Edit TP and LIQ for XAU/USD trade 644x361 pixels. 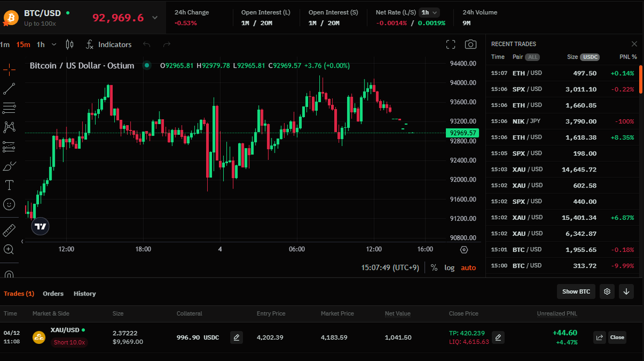coord(498,337)
